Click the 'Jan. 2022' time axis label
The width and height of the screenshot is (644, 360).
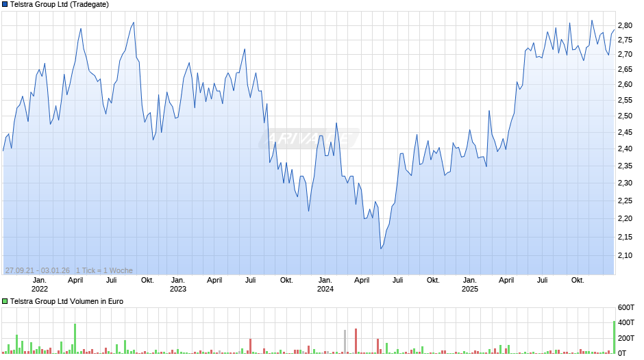pos(40,285)
